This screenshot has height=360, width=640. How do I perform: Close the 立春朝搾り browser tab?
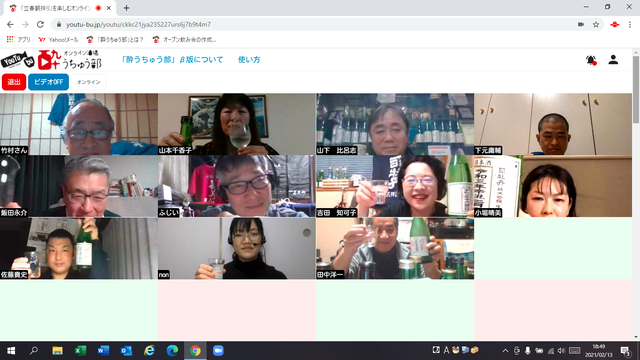(x=109, y=8)
